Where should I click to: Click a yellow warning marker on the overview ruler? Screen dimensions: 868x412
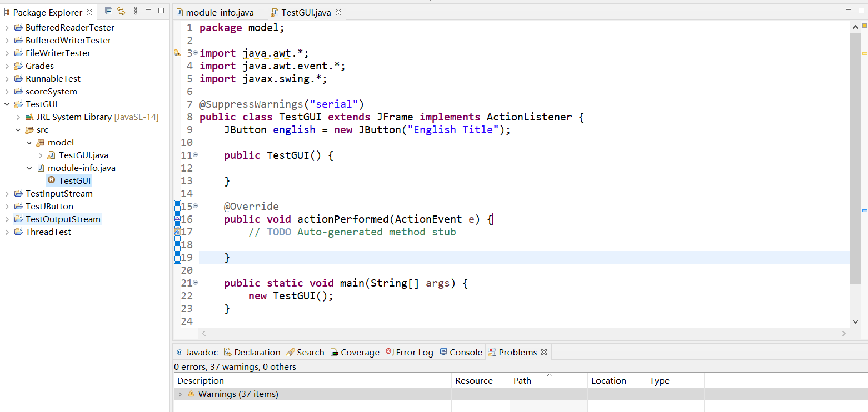tap(864, 53)
